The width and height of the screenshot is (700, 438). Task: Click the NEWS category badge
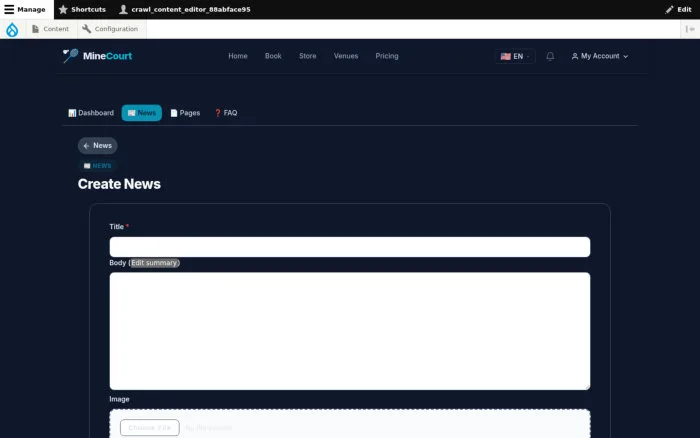(97, 166)
